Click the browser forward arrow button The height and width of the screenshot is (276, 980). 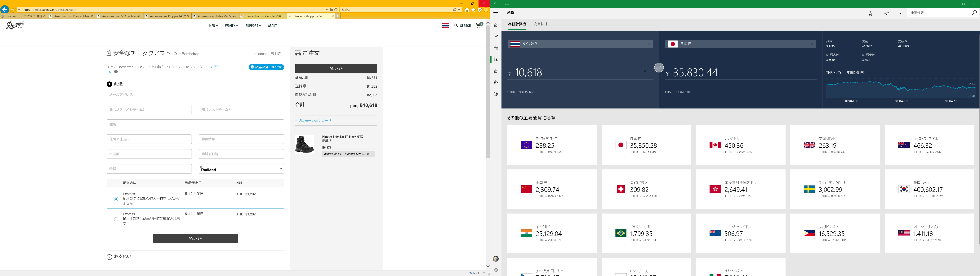coord(13,10)
